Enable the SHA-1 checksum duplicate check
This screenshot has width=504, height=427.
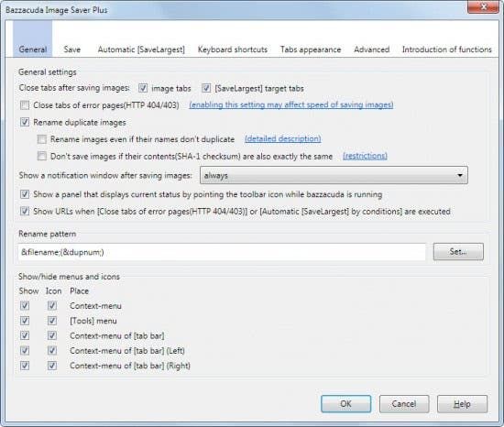pos(42,156)
